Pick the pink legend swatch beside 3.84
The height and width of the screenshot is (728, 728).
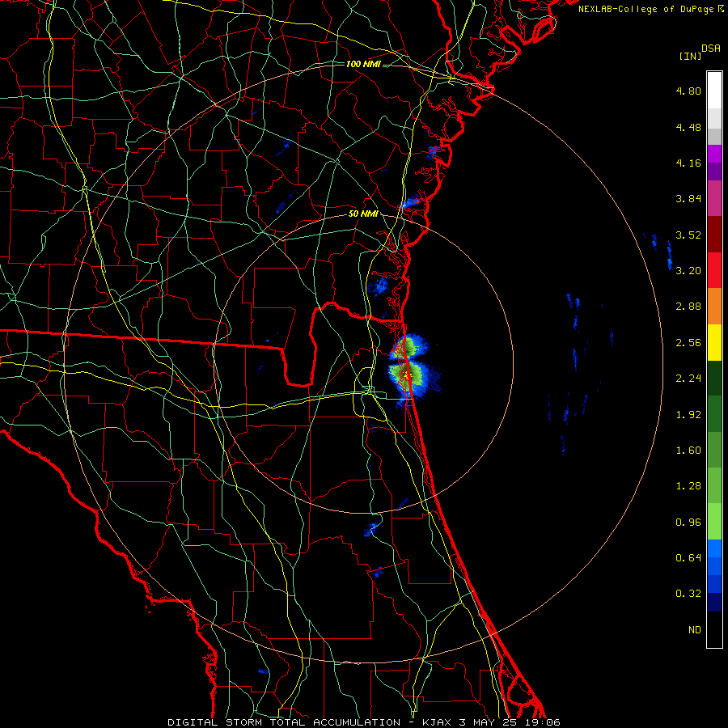click(714, 198)
